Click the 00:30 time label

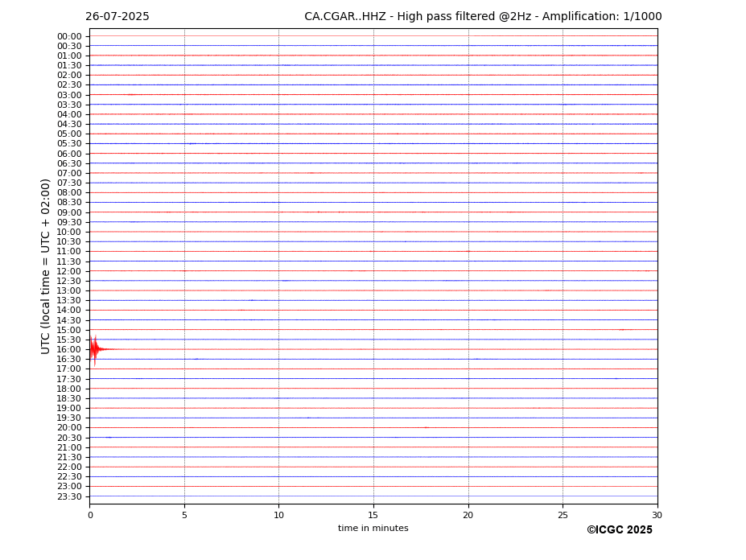[x=69, y=46]
